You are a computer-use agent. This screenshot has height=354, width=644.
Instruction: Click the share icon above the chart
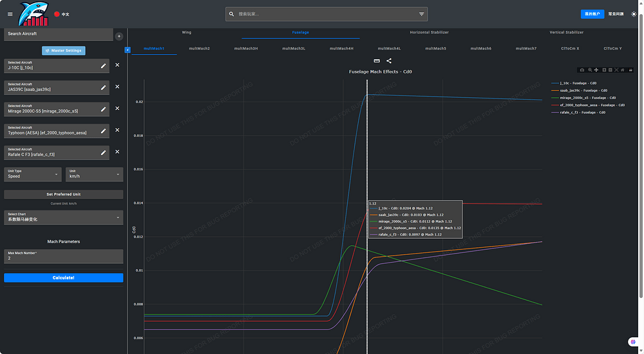(389, 61)
